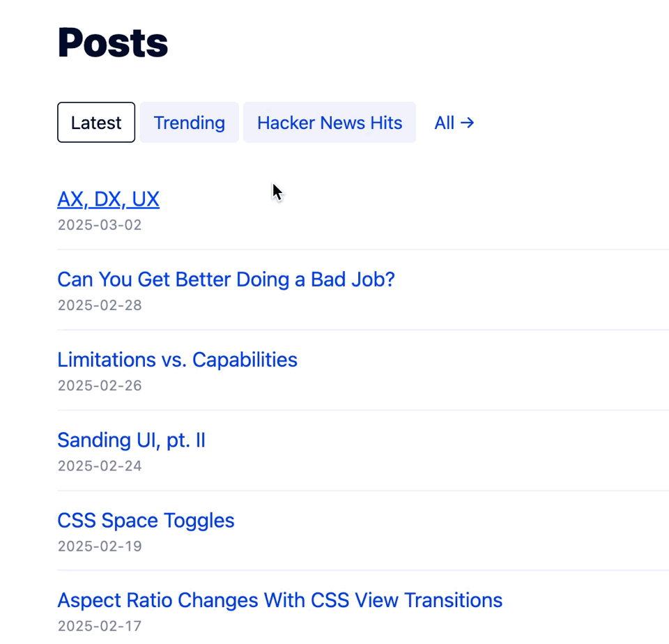Click the date 2025-03-02
The height and width of the screenshot is (644, 669).
pyautogui.click(x=100, y=225)
